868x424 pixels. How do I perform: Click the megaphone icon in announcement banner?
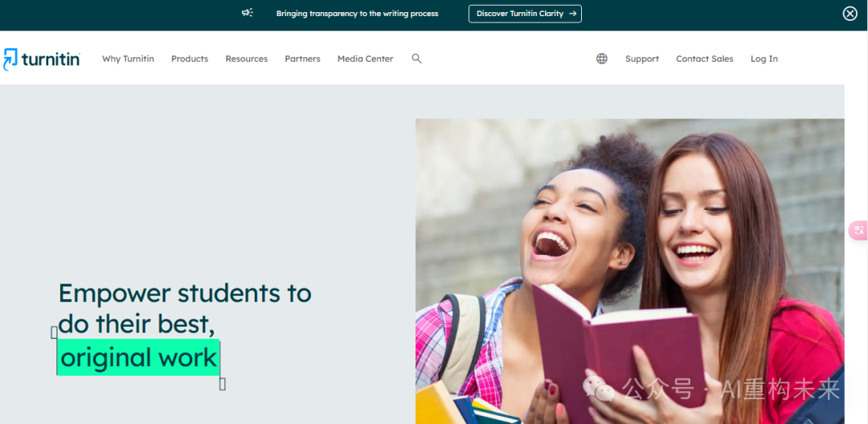(x=248, y=14)
